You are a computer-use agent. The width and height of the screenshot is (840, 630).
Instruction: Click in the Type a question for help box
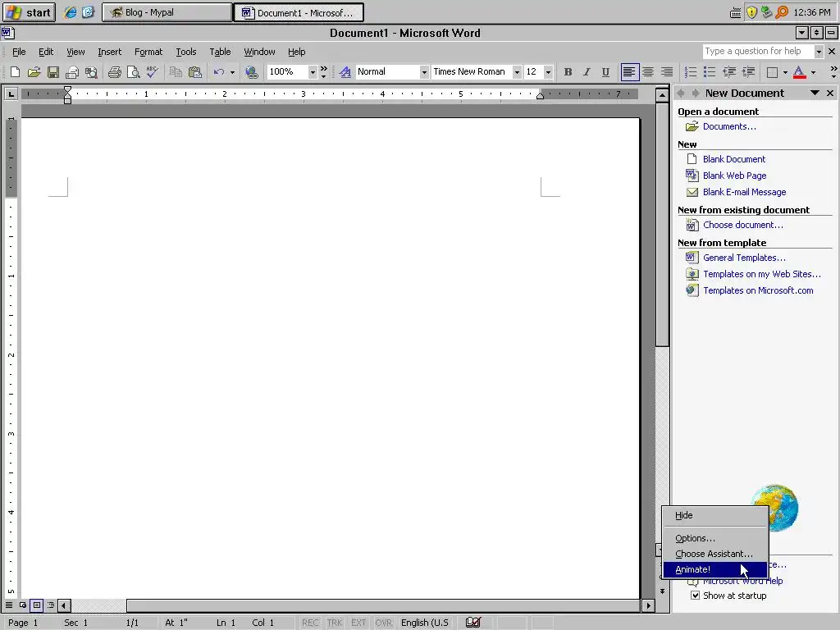coord(758,52)
